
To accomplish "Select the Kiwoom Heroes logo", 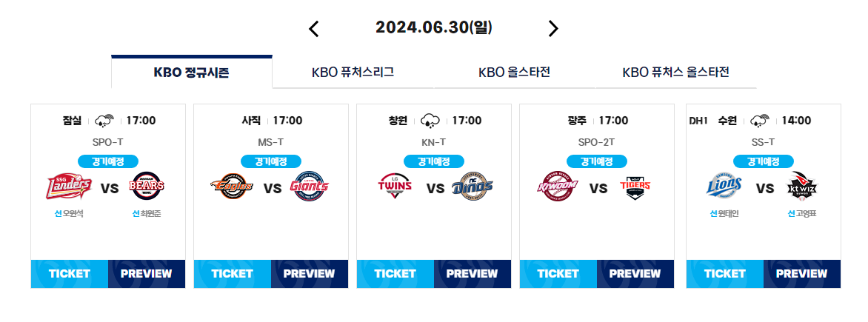I will [x=558, y=187].
